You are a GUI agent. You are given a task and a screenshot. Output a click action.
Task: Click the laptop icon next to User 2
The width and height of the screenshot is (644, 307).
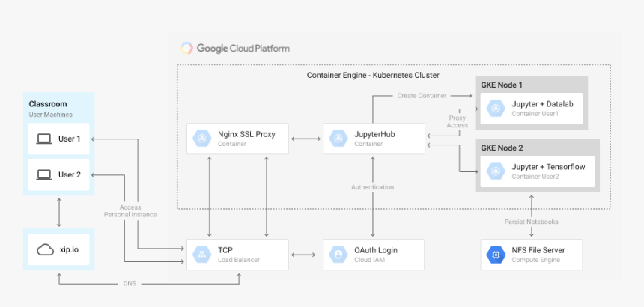(44, 175)
